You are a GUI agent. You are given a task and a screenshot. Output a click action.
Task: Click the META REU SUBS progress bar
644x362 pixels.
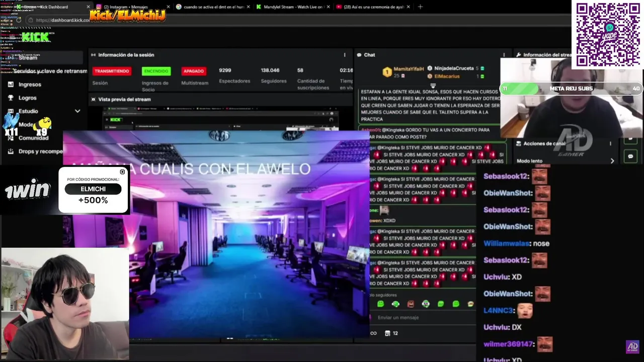click(x=571, y=88)
